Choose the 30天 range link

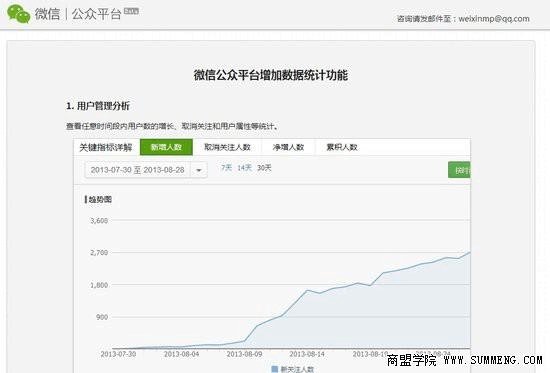[264, 168]
